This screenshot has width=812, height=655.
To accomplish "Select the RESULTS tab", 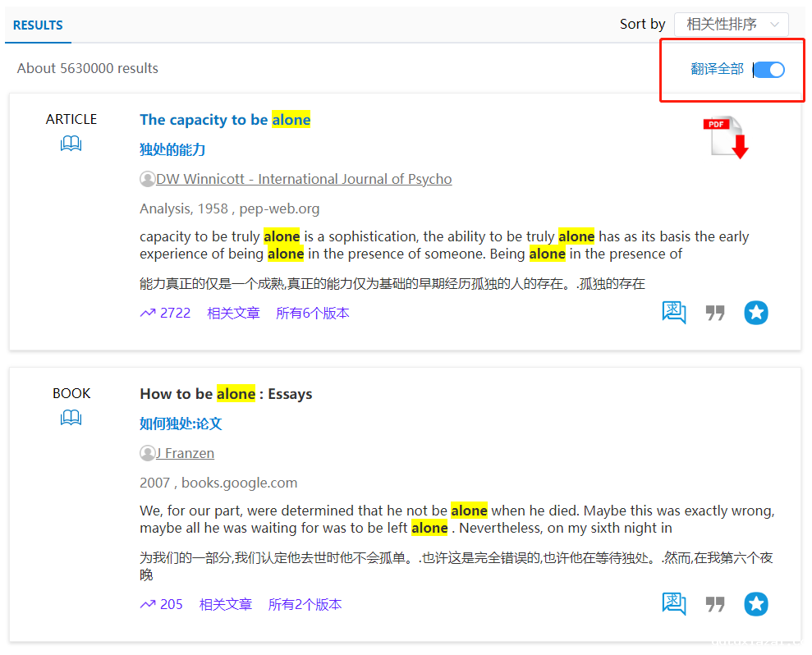I will coord(38,25).
